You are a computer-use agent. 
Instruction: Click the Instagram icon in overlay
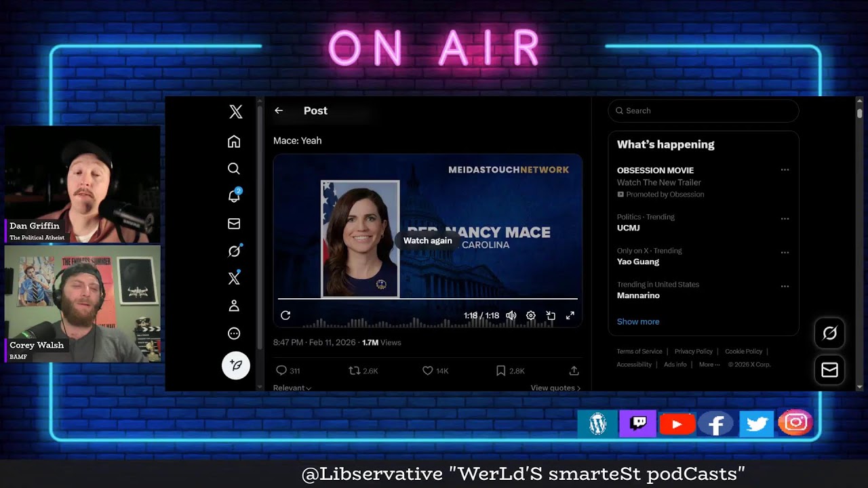[x=795, y=423]
